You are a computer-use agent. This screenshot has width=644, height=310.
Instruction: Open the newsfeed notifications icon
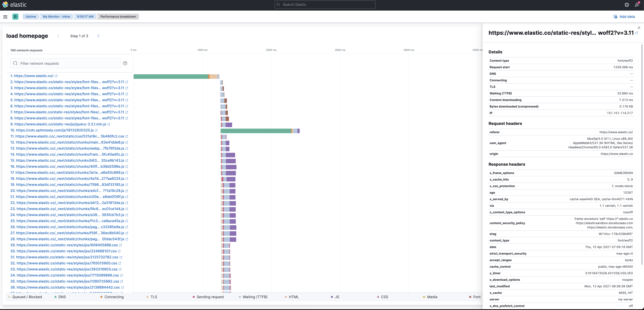(637, 5)
